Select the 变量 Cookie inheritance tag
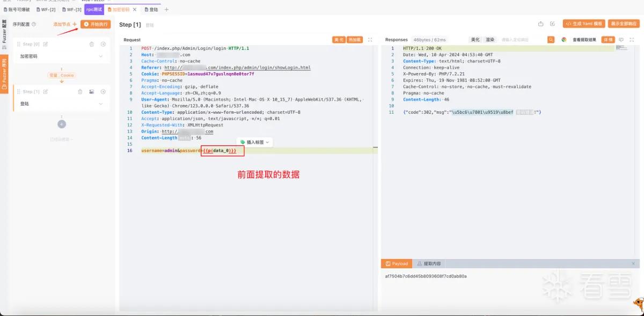Screen dimensions: 644x316 tap(62, 76)
